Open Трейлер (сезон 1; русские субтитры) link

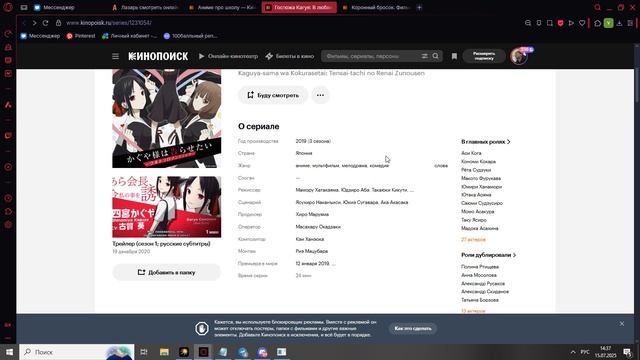161,244
